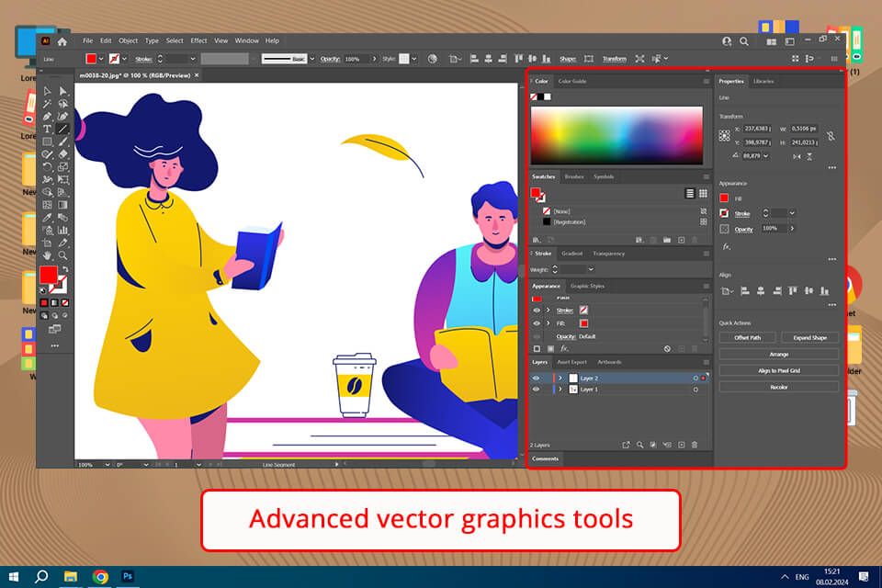The height and width of the screenshot is (588, 882).
Task: Select the Rectangle tool
Action: 47,142
